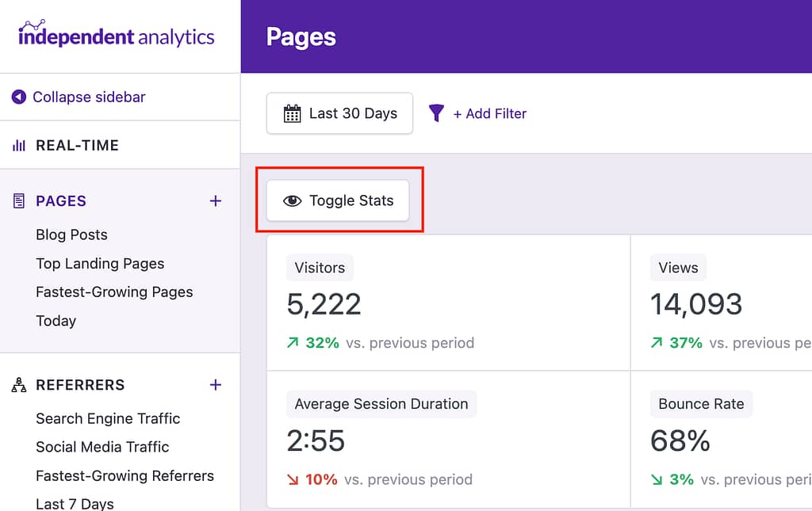Click the eye icon on Toggle Stats

[293, 201]
